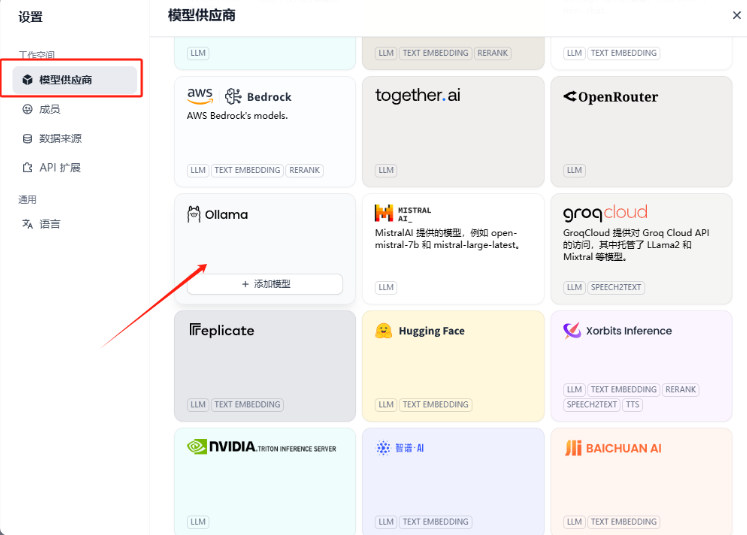The image size is (747, 535).
Task: Click the Xorbits Inference logo icon
Action: pyautogui.click(x=572, y=330)
